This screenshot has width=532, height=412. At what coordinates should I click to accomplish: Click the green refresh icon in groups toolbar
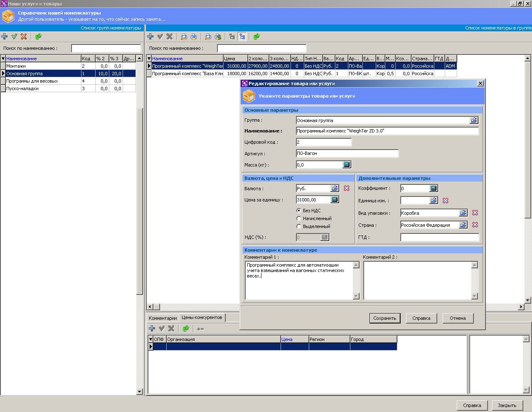click(x=38, y=37)
